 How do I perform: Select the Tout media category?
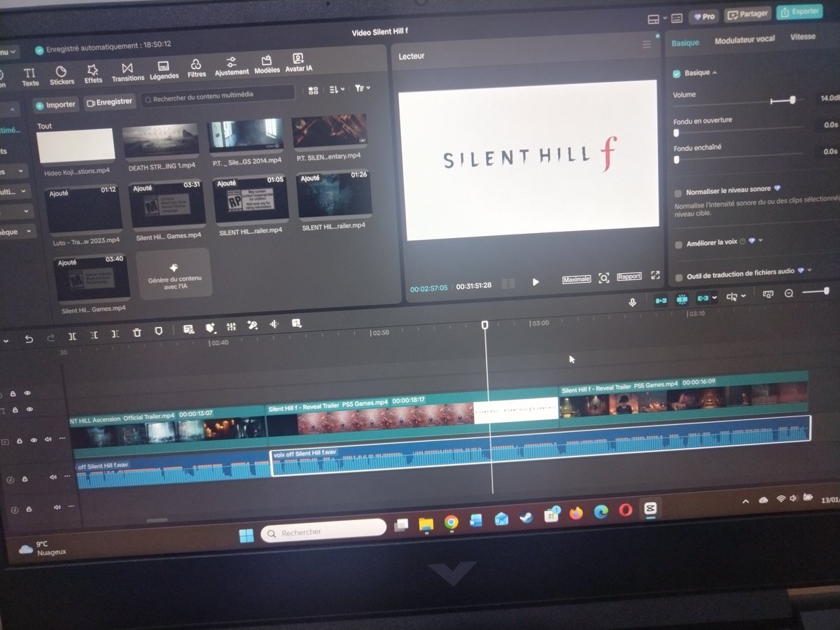pyautogui.click(x=44, y=126)
